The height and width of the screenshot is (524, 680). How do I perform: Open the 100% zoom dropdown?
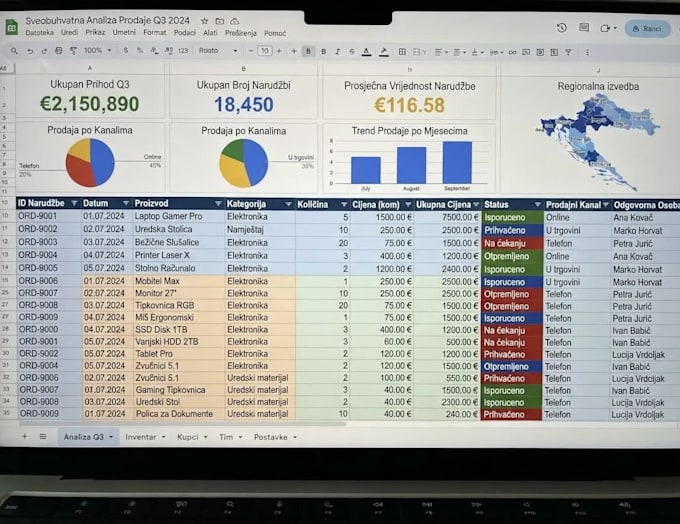(x=97, y=50)
